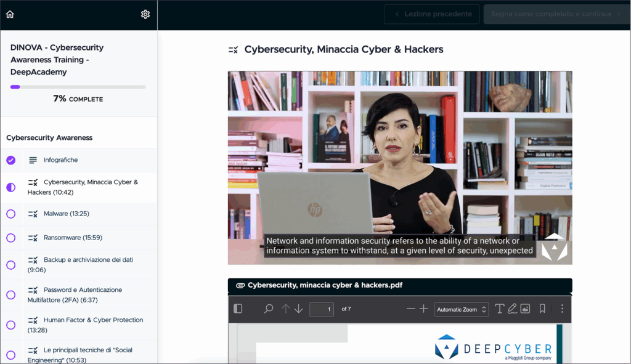Open the PDF tools overflow menu

562,309
